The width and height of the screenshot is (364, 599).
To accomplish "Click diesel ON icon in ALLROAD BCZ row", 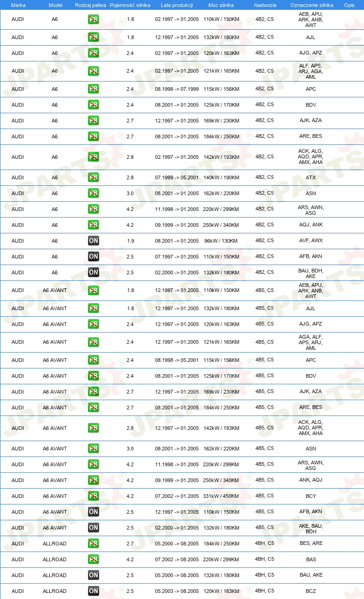I will pyautogui.click(x=94, y=591).
